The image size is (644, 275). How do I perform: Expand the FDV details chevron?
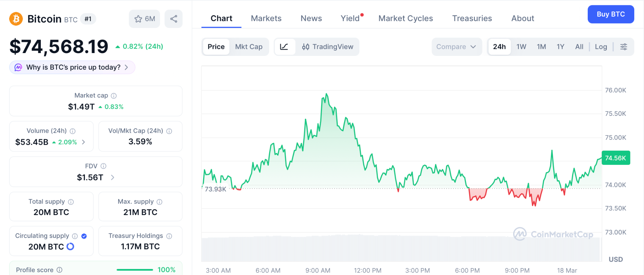113,178
